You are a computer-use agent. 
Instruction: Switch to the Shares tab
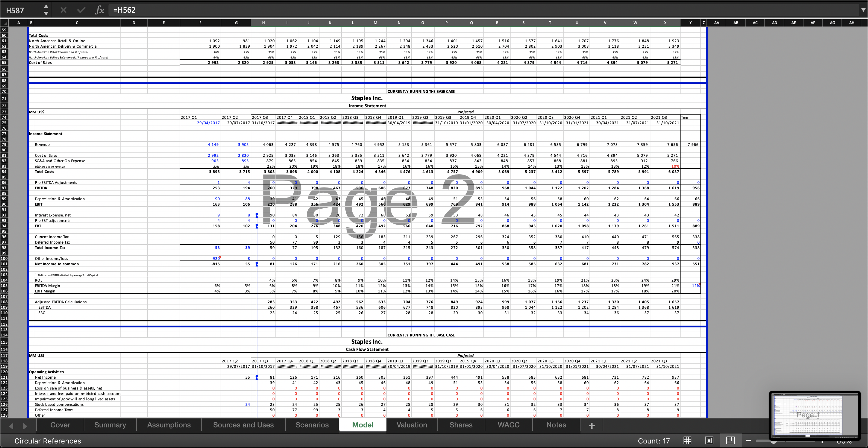pyautogui.click(x=461, y=425)
